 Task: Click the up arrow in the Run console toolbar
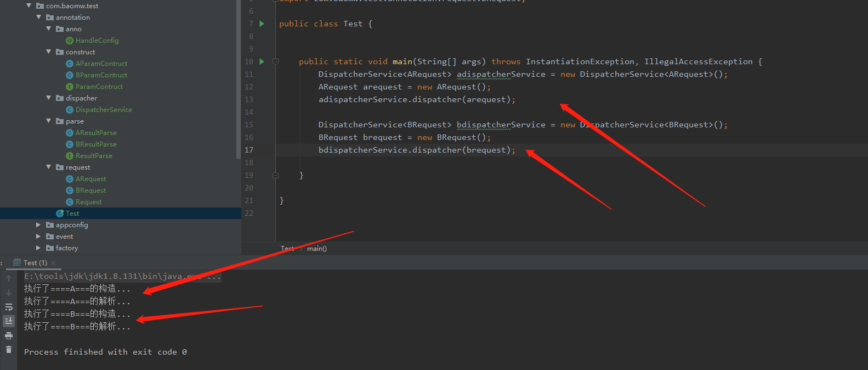9,279
